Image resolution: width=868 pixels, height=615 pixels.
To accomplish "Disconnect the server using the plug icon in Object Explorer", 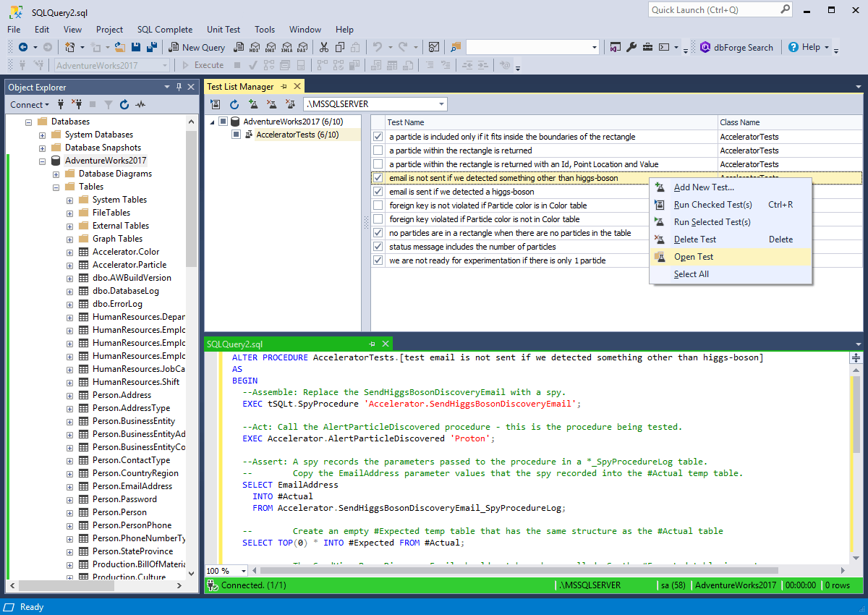I will pyautogui.click(x=77, y=104).
